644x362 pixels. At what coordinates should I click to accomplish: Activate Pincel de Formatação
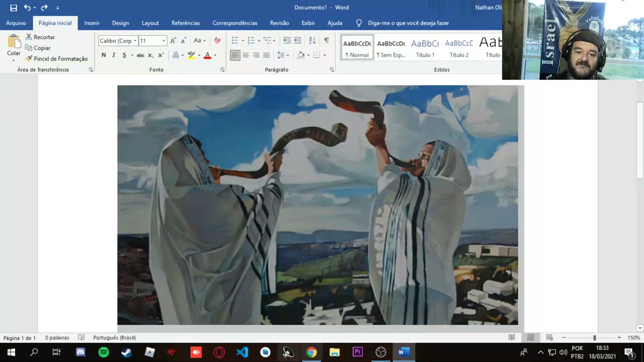click(56, 59)
